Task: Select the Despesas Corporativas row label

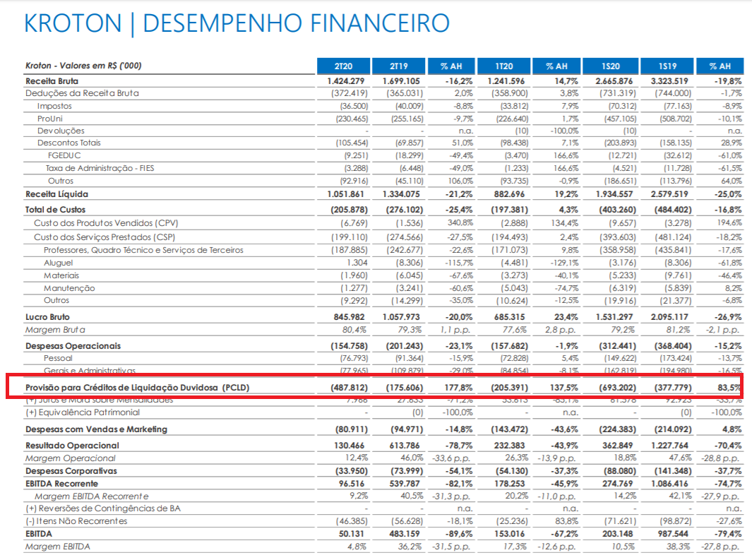Action: coord(71,471)
